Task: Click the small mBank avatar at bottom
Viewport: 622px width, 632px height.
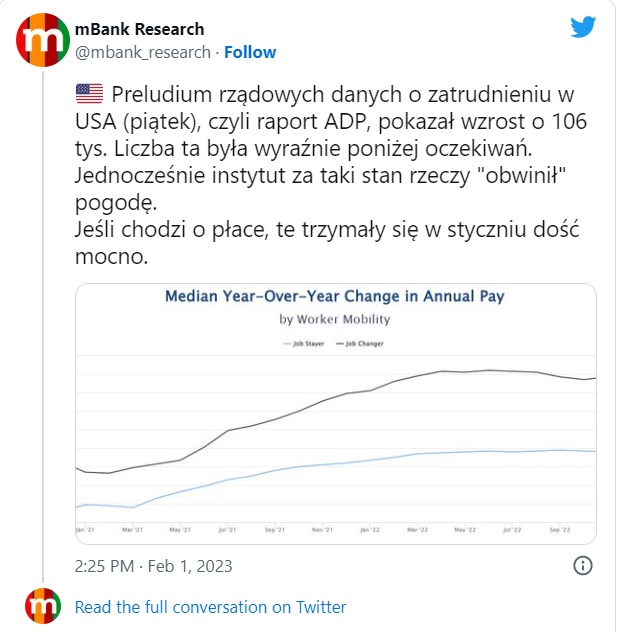Action: coord(43,606)
